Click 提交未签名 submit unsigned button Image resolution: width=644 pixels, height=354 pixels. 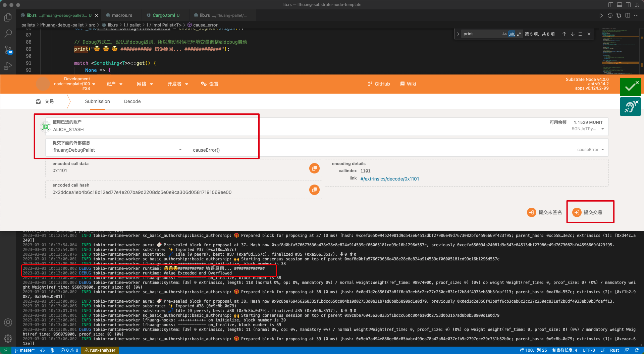click(544, 212)
